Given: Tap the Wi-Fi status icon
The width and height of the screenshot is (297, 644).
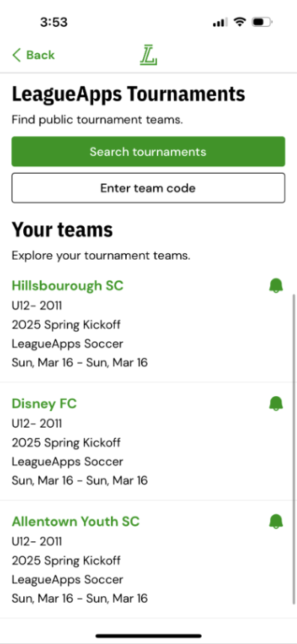Looking at the screenshot, I should [x=239, y=22].
